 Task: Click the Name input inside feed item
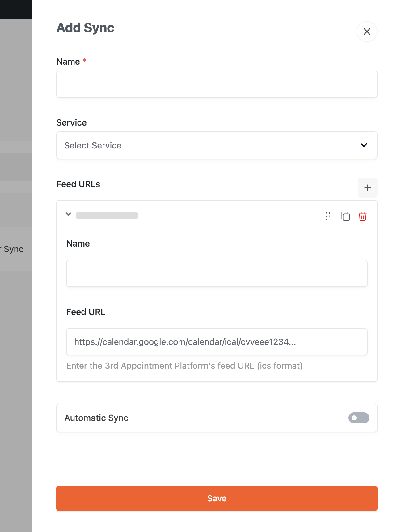(217, 273)
